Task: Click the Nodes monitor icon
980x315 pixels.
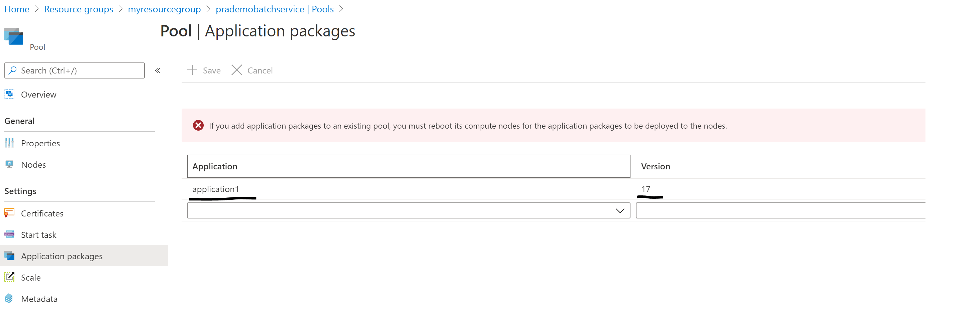Action: click(x=9, y=164)
